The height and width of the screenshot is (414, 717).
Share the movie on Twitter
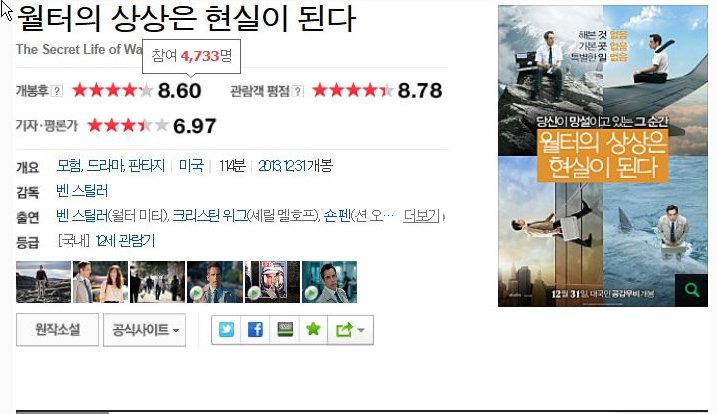click(226, 329)
